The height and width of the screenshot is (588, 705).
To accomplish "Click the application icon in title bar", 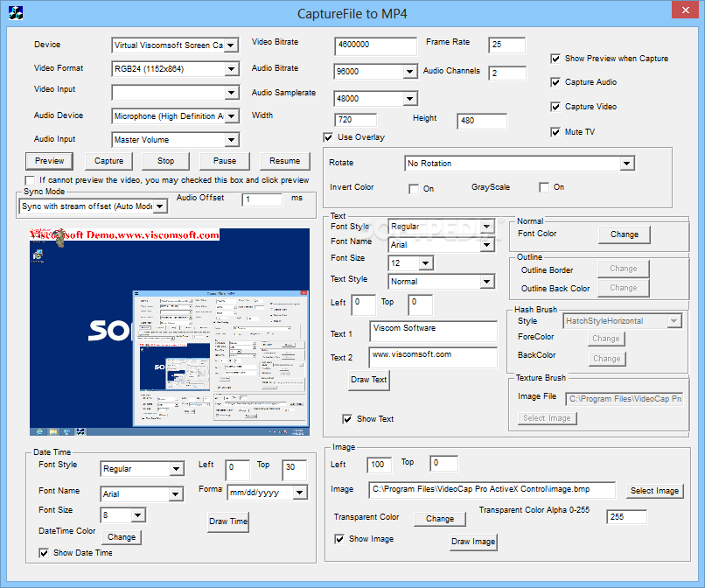I will (16, 13).
